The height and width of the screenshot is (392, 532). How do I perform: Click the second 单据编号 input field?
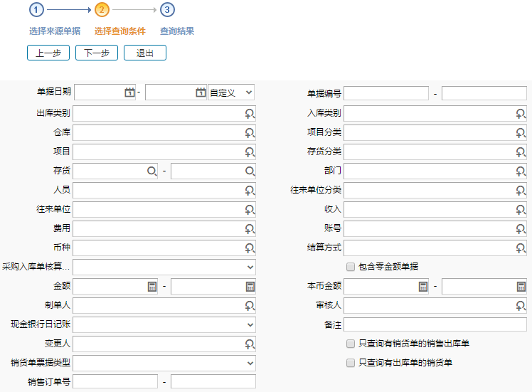coord(484,93)
